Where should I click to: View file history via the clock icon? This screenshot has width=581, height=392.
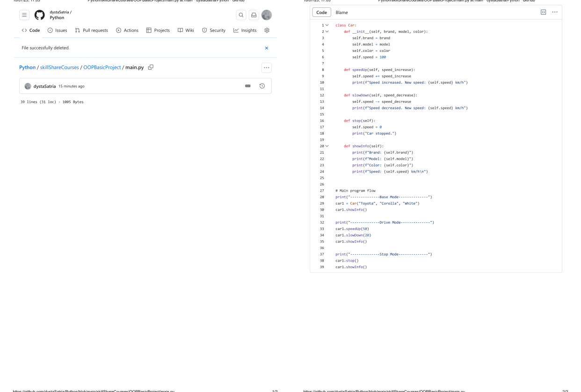click(x=262, y=86)
